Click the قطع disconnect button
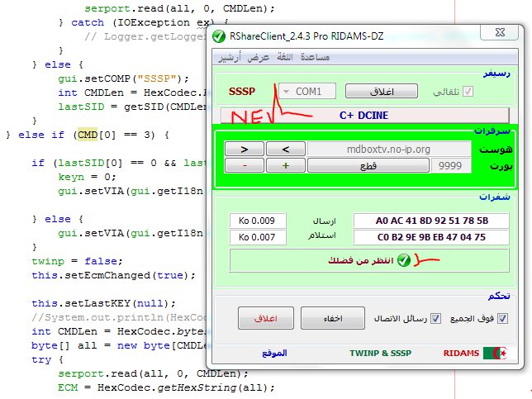 pyautogui.click(x=368, y=165)
